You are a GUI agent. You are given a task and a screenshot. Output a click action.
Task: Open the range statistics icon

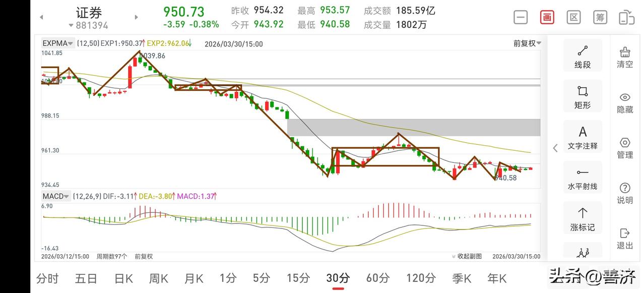click(573, 17)
